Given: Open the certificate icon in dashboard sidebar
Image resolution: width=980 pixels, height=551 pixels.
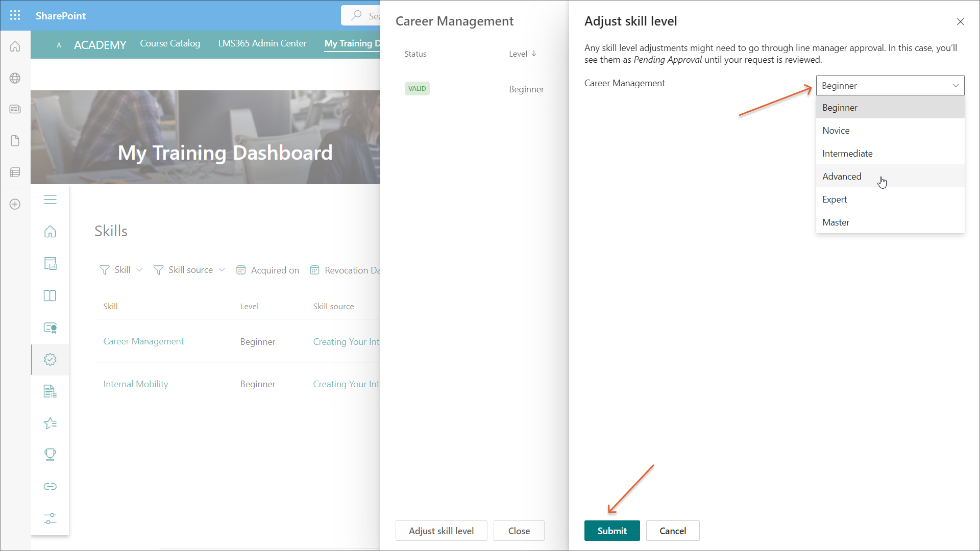Looking at the screenshot, I should click(x=50, y=328).
